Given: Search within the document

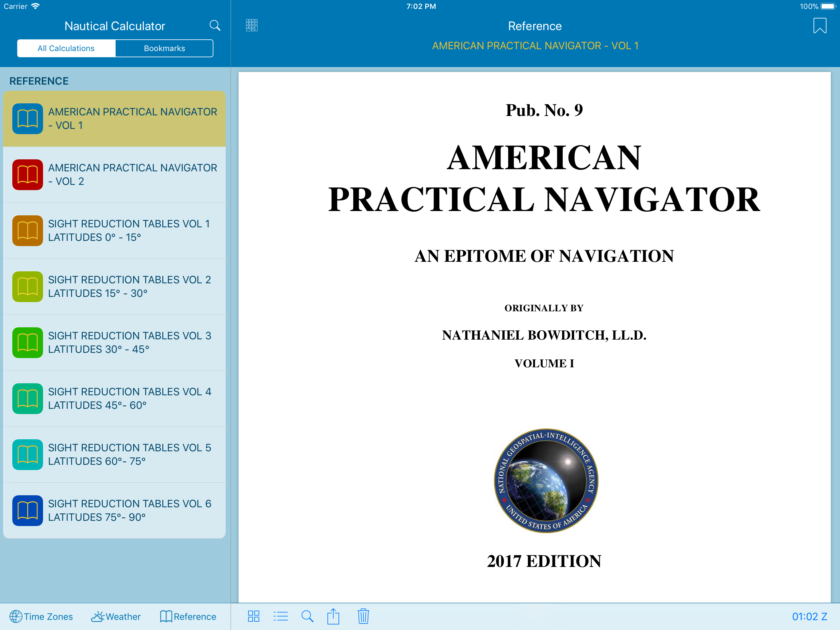Looking at the screenshot, I should 307,616.
